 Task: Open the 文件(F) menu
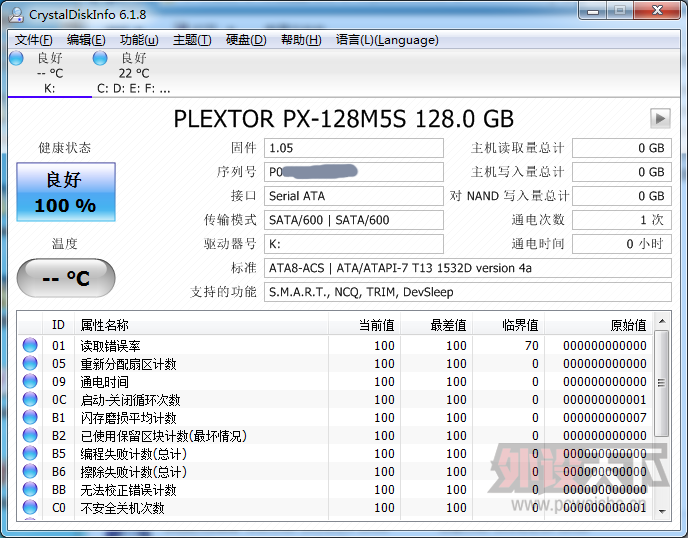coord(33,40)
